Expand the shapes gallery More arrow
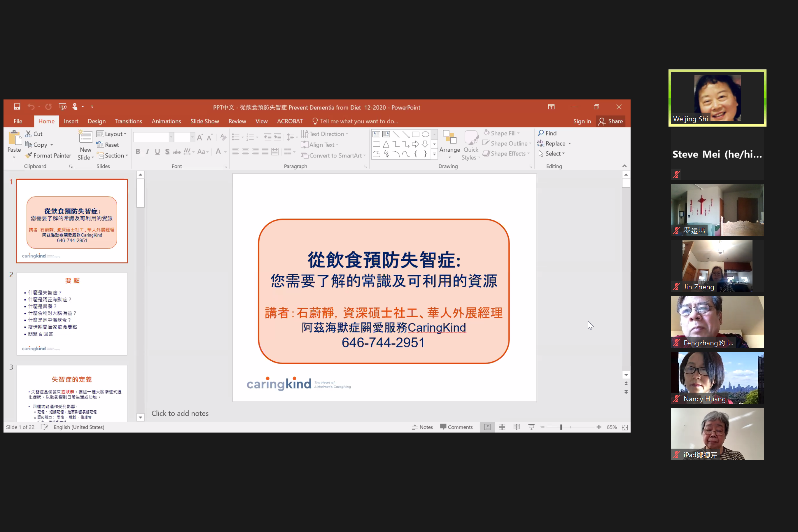This screenshot has height=532, width=798. [x=434, y=154]
